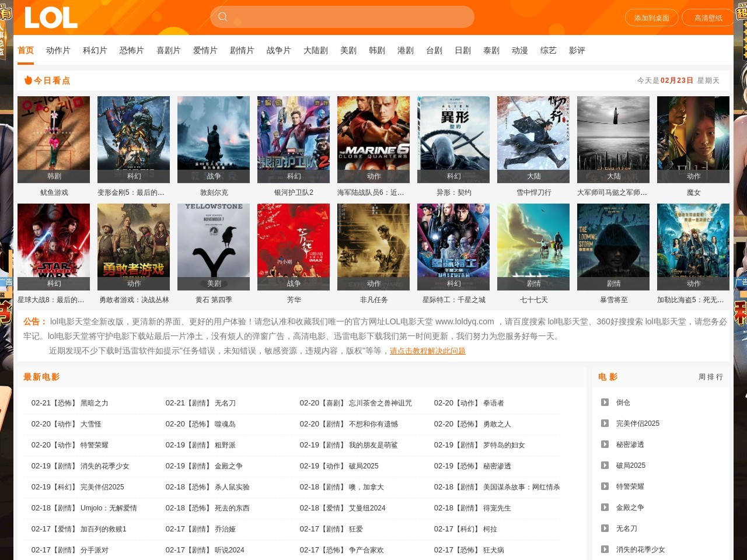Open the 雪中悍刀行 poster
Image resolution: width=747 pixels, height=560 pixels.
point(533,139)
